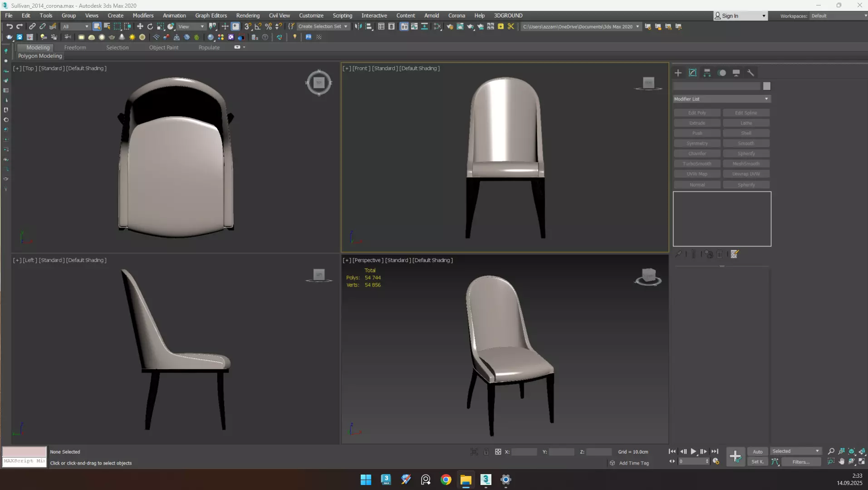
Task: Open the Graph Editors menu
Action: coord(211,15)
